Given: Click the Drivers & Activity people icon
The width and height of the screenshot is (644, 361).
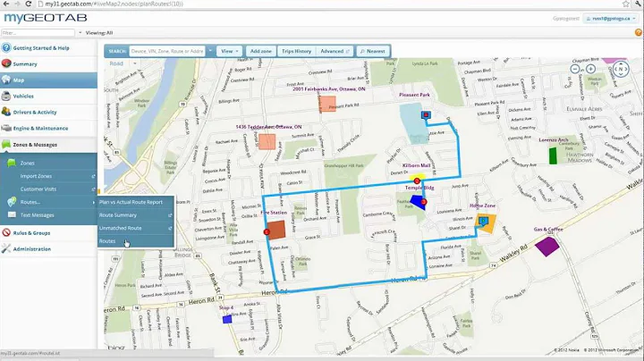Looking at the screenshot, I should click(6, 112).
